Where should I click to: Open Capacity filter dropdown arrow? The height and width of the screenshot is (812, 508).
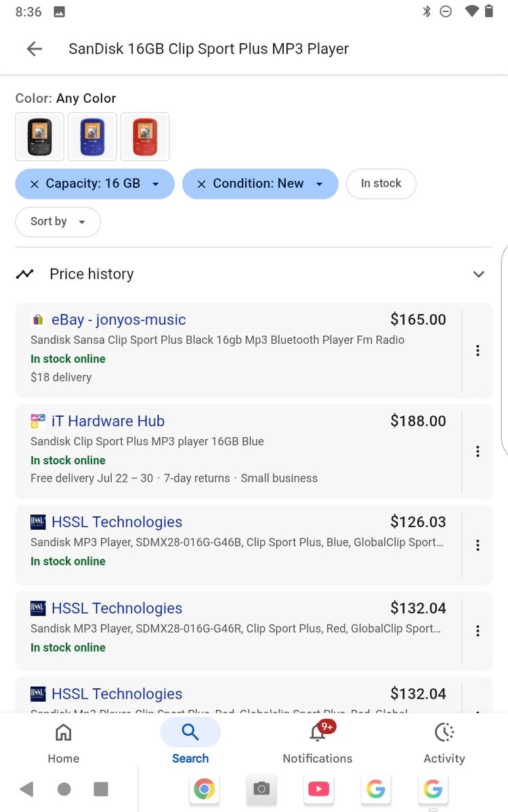[x=156, y=184]
